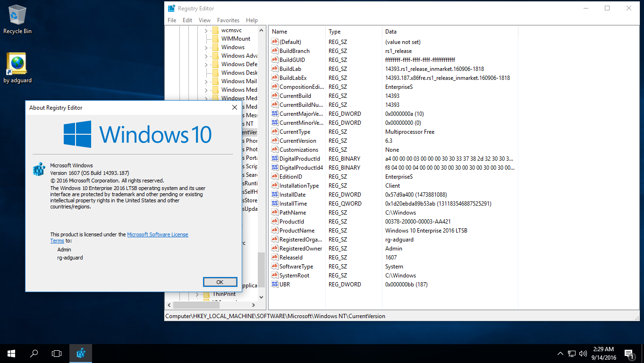Expand the wcmsvc registry key
The height and width of the screenshot is (363, 644).
(206, 30)
